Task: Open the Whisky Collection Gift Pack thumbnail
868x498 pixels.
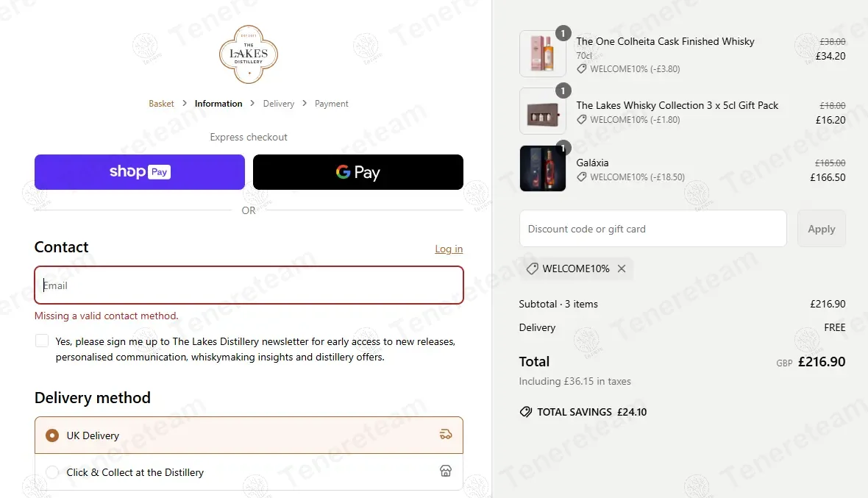Action: pyautogui.click(x=542, y=111)
